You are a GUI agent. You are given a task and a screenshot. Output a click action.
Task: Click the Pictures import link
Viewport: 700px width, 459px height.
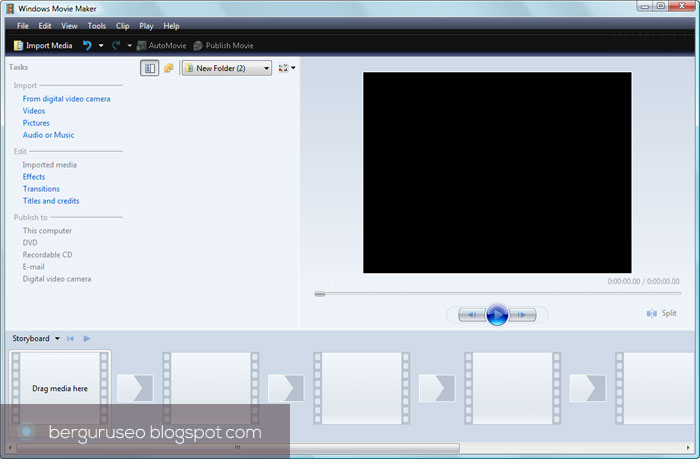click(36, 123)
